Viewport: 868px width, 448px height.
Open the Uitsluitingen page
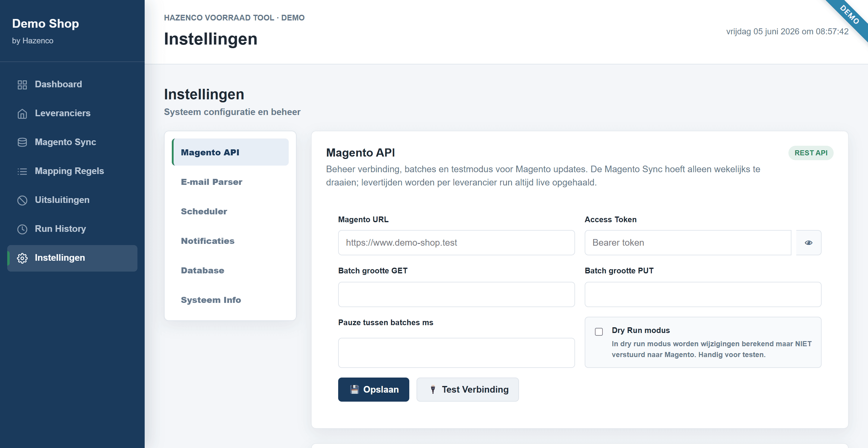pyautogui.click(x=72, y=200)
